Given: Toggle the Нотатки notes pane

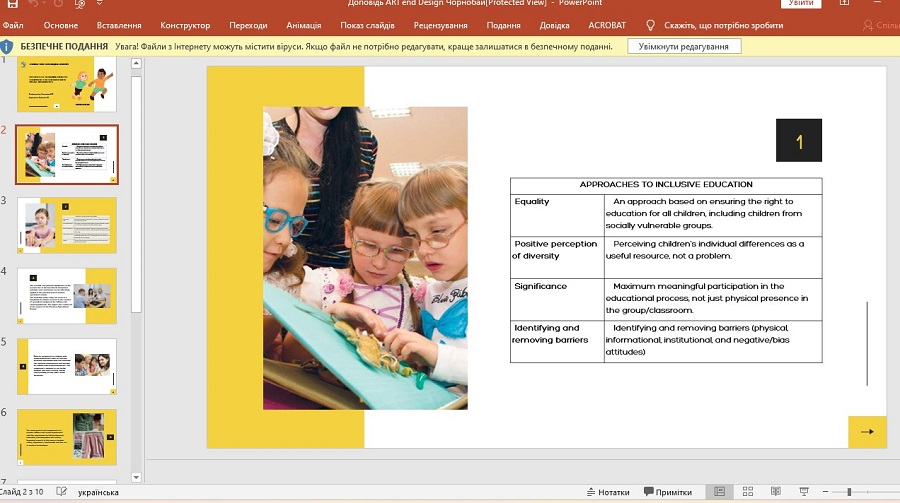Looking at the screenshot, I should [x=608, y=492].
